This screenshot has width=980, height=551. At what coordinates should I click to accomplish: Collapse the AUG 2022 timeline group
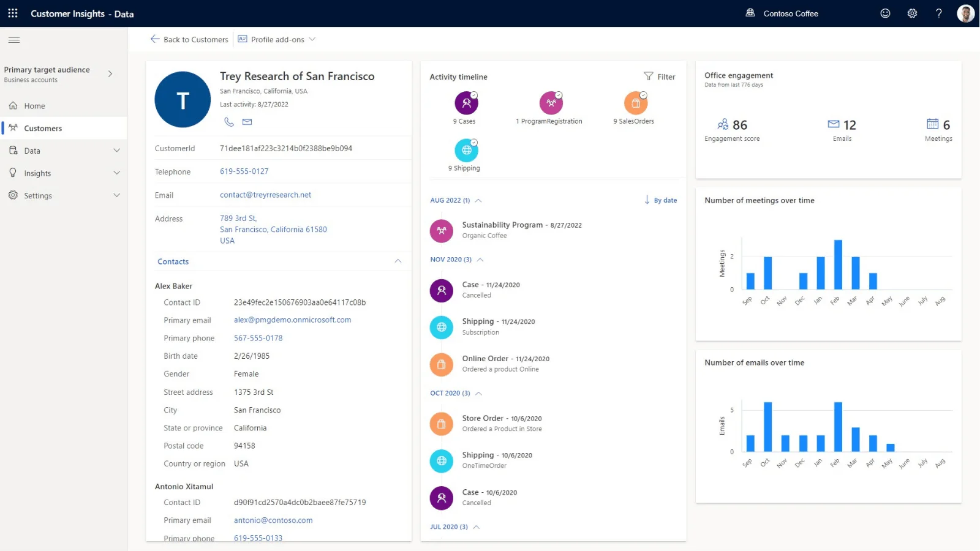point(477,200)
